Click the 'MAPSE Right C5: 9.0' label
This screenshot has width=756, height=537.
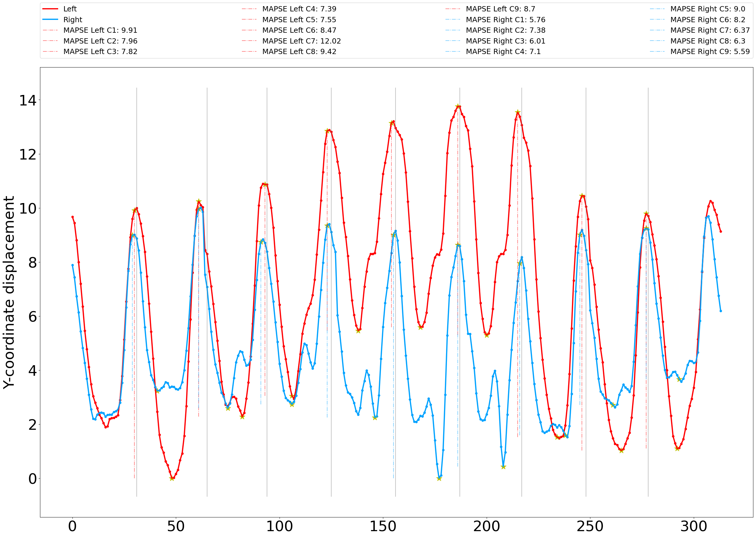pyautogui.click(x=708, y=9)
